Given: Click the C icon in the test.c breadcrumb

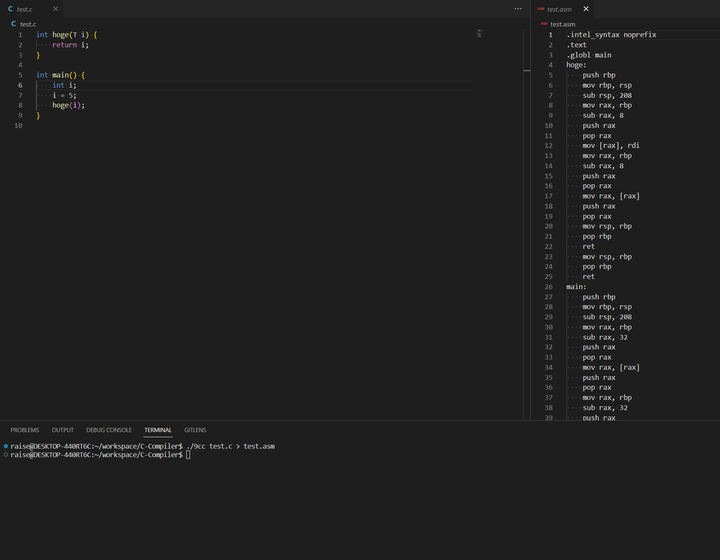Looking at the screenshot, I should (13, 23).
